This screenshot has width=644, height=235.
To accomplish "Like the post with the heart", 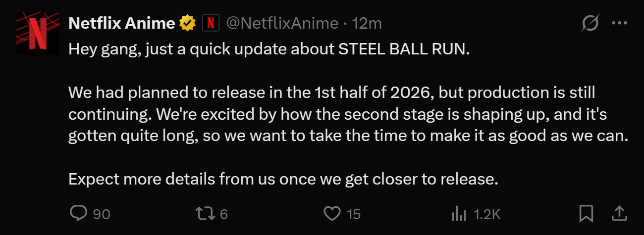I will click(x=331, y=214).
